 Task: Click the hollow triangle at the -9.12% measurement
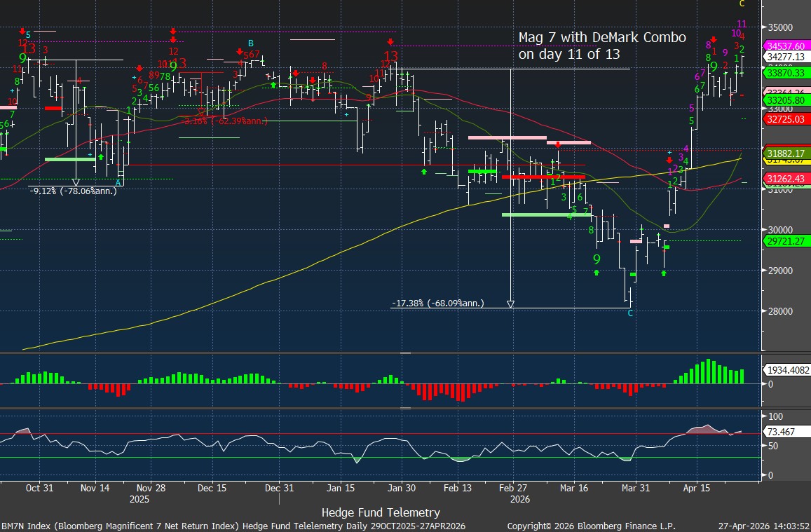76,182
